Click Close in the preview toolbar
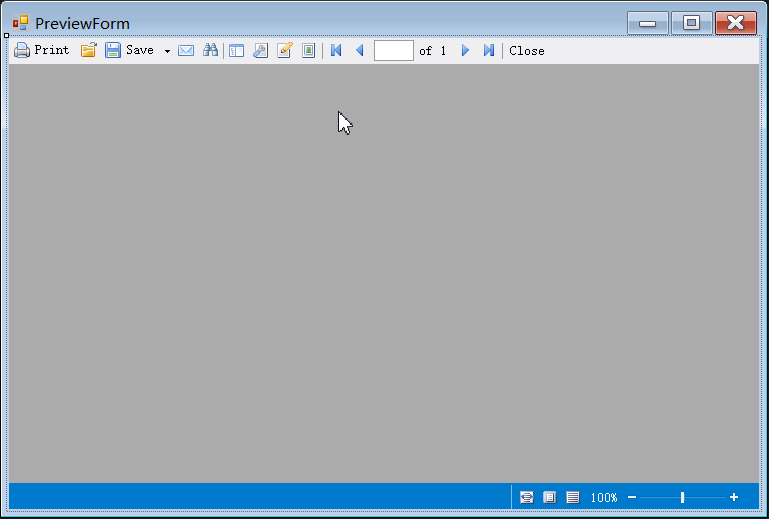The image size is (769, 519). pos(527,50)
